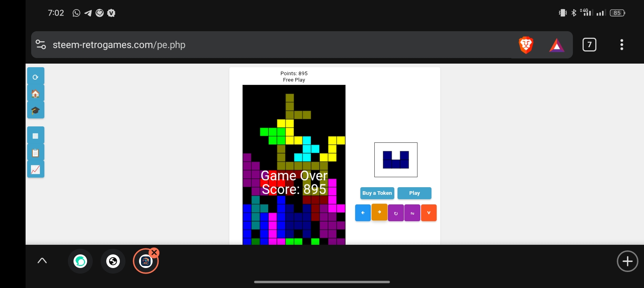Click the purple swap arrows button
Image resolution: width=644 pixels, height=288 pixels.
(412, 213)
